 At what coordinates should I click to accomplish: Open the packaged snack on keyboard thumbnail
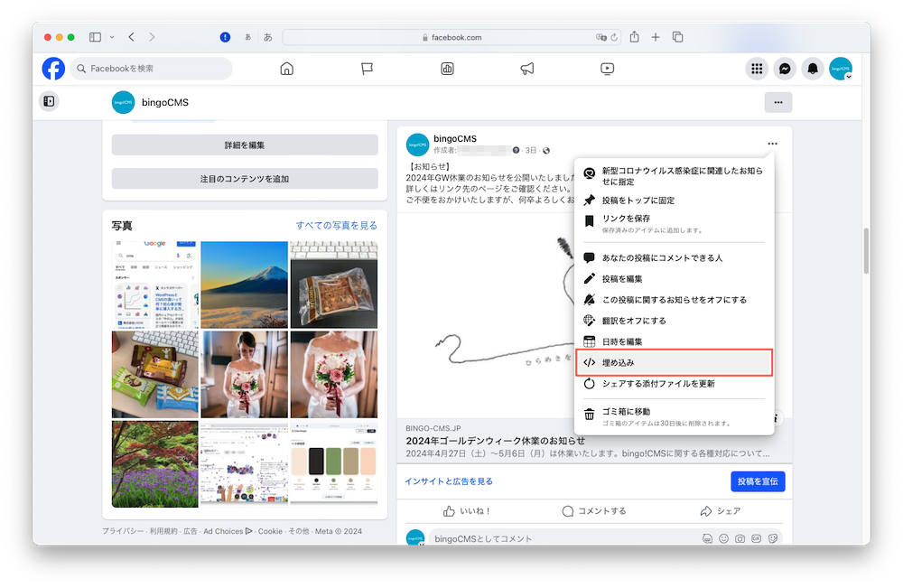[334, 285]
